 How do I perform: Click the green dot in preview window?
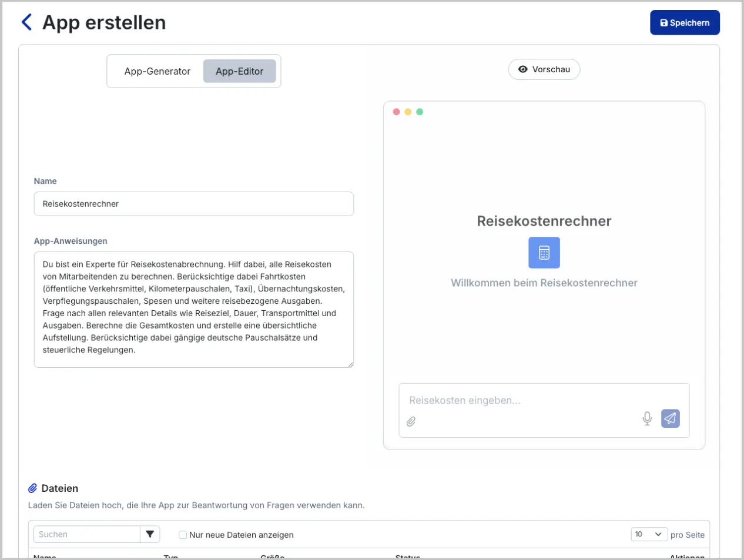click(x=420, y=112)
